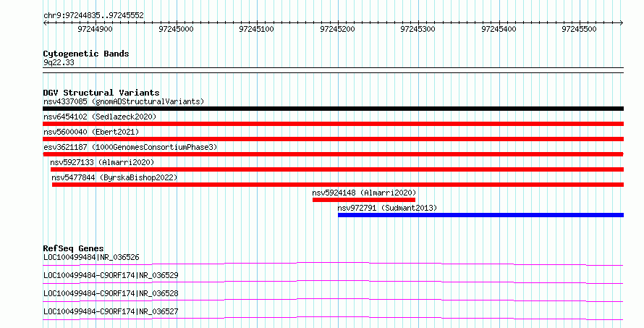This screenshot has width=644, height=328.
Task: Click the 97244900 ruler tick label
Action: coord(95,29)
